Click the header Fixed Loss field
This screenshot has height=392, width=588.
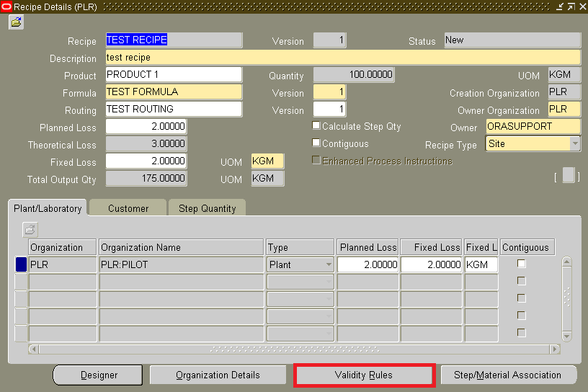point(146,161)
